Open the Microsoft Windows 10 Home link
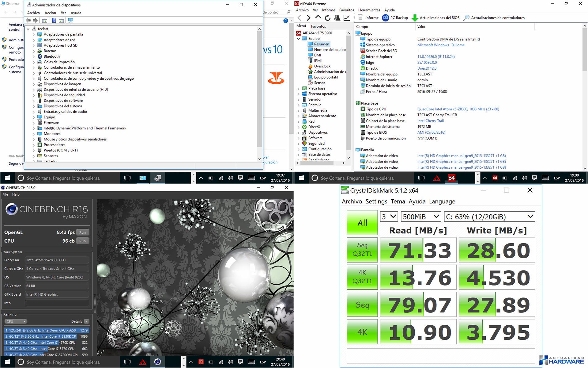The width and height of the screenshot is (588, 368). pos(441,45)
